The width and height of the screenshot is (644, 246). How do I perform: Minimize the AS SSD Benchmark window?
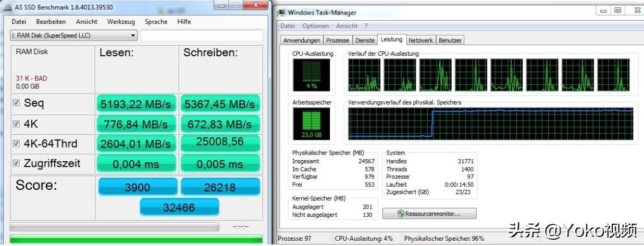pos(222,5)
